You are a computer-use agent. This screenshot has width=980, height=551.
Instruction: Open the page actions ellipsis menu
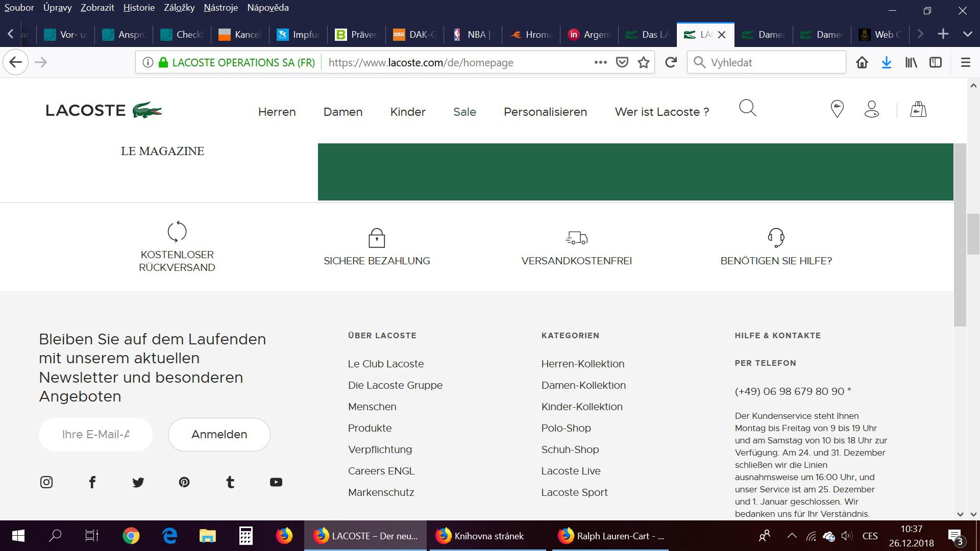[x=600, y=62]
